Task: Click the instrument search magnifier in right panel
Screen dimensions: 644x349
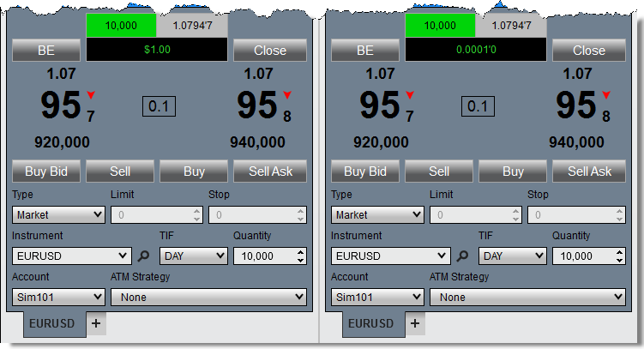Action: click(463, 256)
